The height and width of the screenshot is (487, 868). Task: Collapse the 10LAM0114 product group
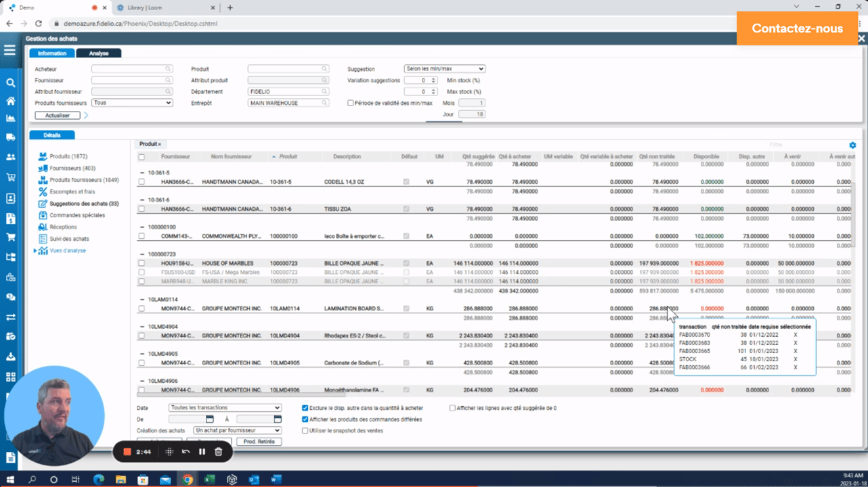pos(142,299)
